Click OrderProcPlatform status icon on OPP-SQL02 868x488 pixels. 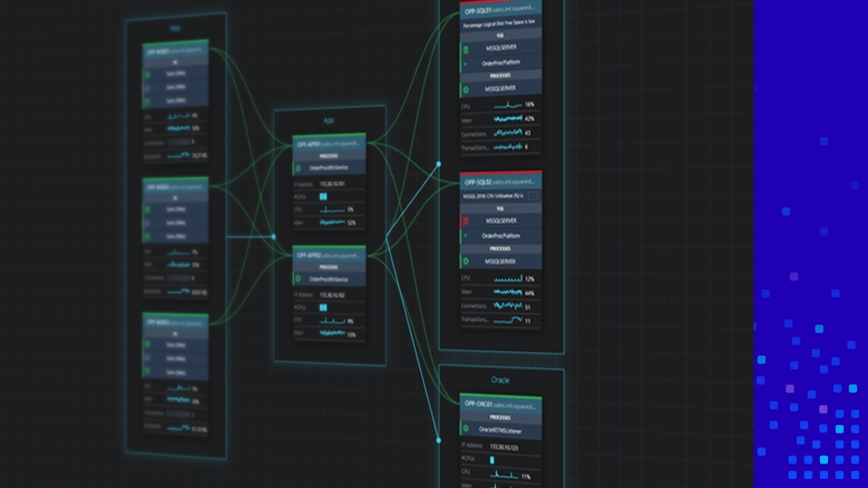(x=465, y=235)
